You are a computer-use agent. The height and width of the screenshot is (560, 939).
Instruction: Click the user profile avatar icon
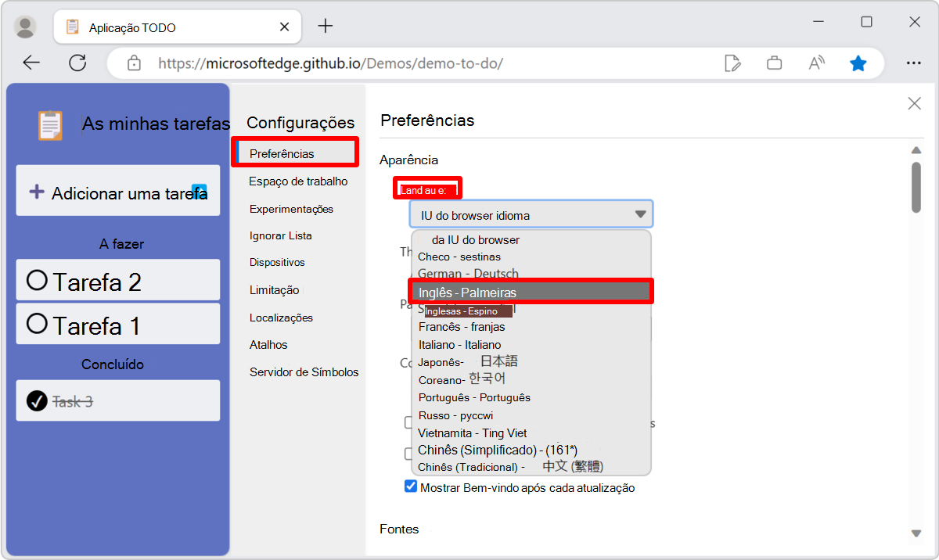pyautogui.click(x=26, y=27)
